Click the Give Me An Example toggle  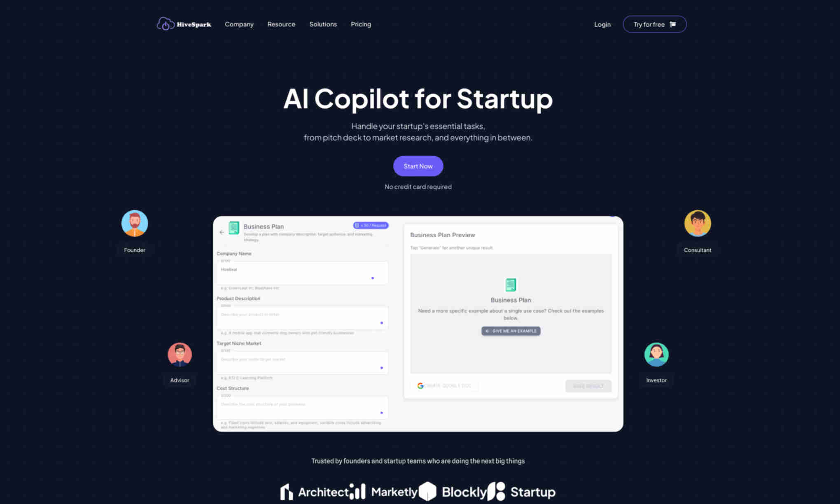(x=511, y=331)
